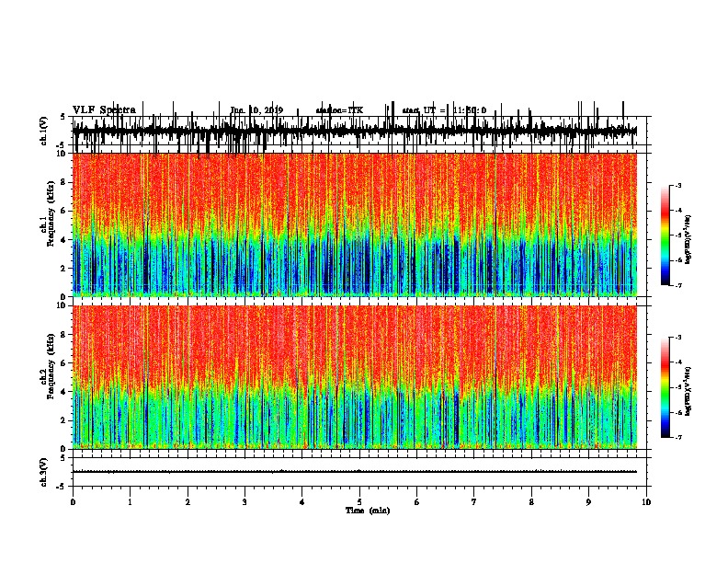Viewport: 728px width, 563px height.
Task: Click the "-7" label on ch.2 color bar
Action: click(678, 438)
